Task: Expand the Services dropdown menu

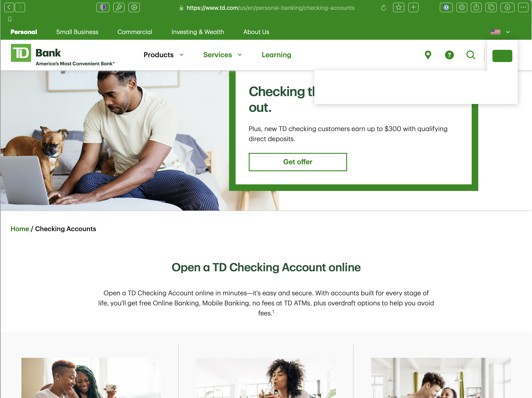Action: point(222,55)
